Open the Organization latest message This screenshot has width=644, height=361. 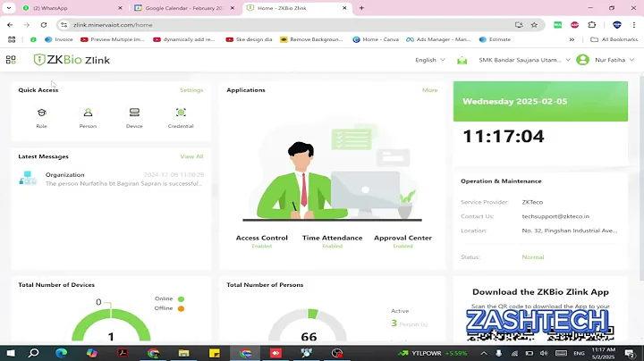(x=111, y=179)
